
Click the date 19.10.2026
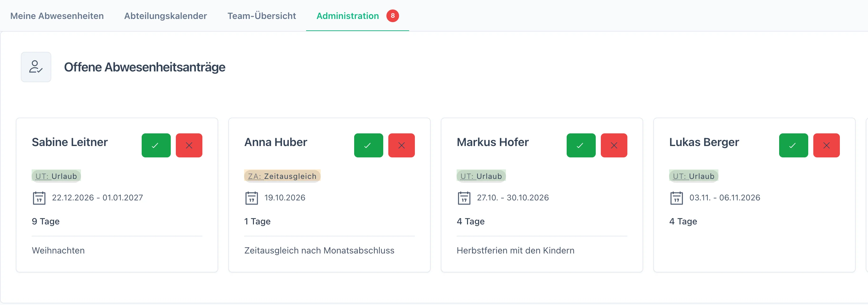pyautogui.click(x=285, y=198)
